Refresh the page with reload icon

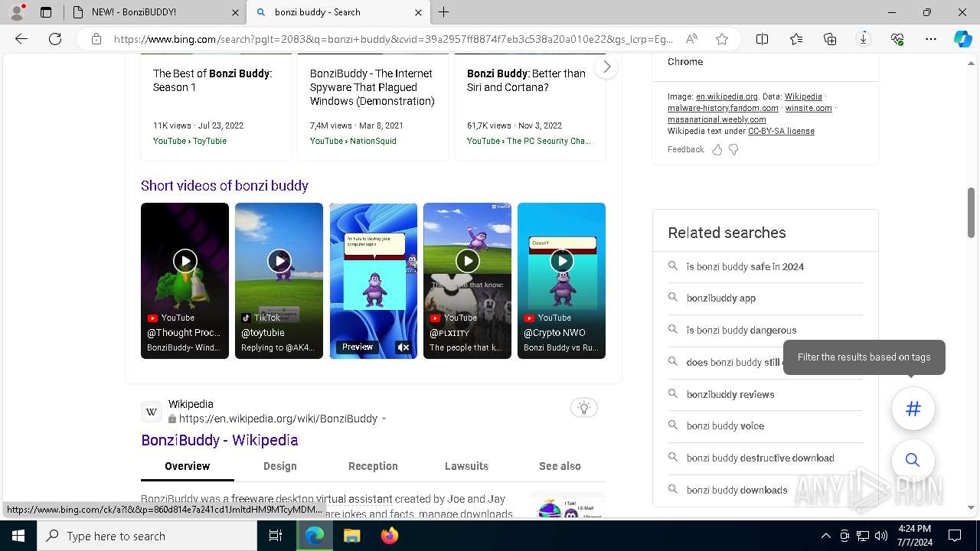55,39
